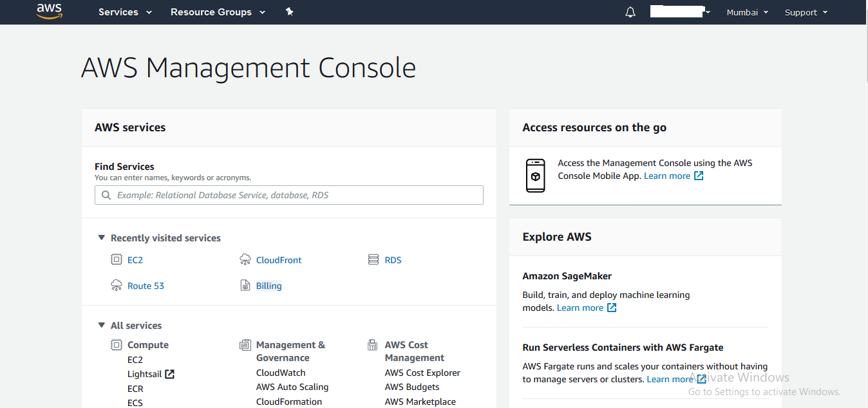Click the RDS database icon
This screenshot has height=408, width=868.
tap(373, 259)
